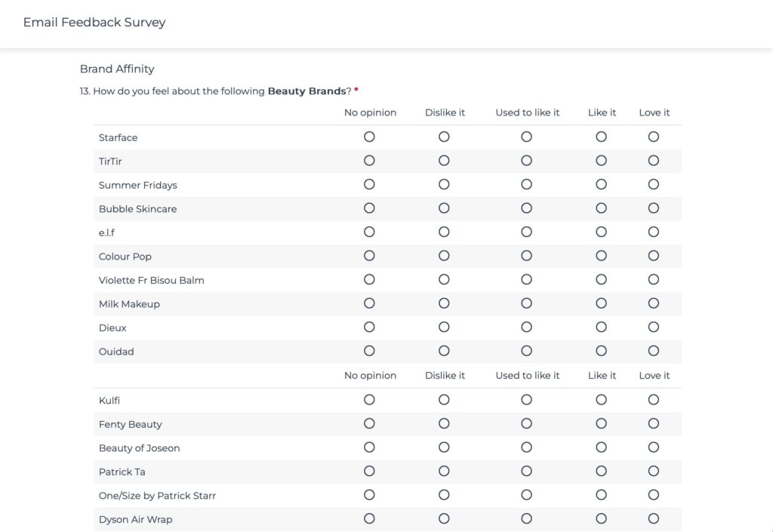Select "No opinion" for Beauty of Joseon
Screen dimensions: 773x532
point(369,447)
